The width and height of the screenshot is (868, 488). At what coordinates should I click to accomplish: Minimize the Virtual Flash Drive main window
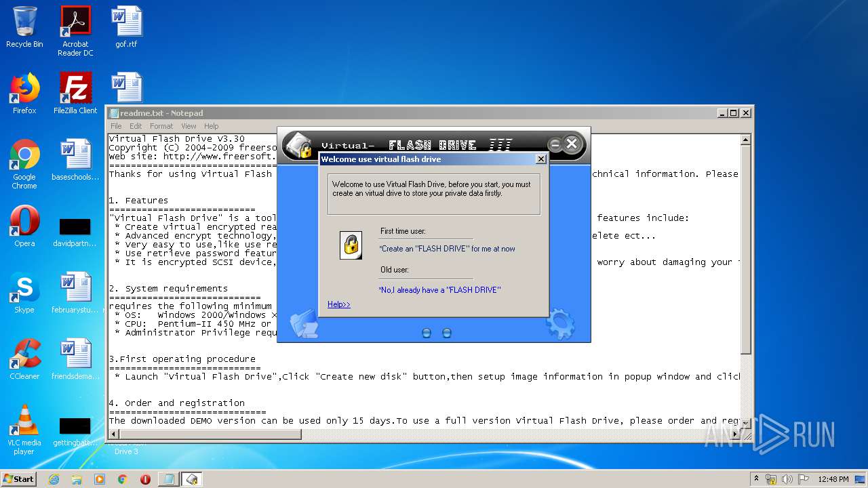[555, 144]
